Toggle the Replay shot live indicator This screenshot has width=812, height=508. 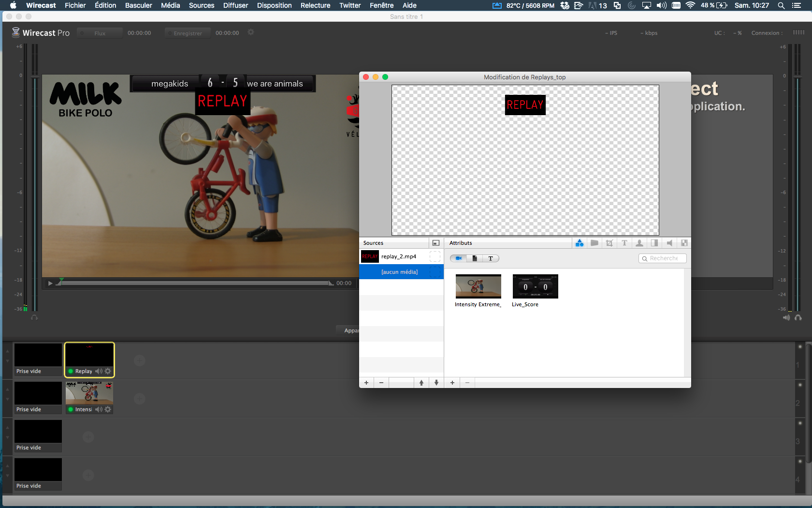pyautogui.click(x=71, y=371)
